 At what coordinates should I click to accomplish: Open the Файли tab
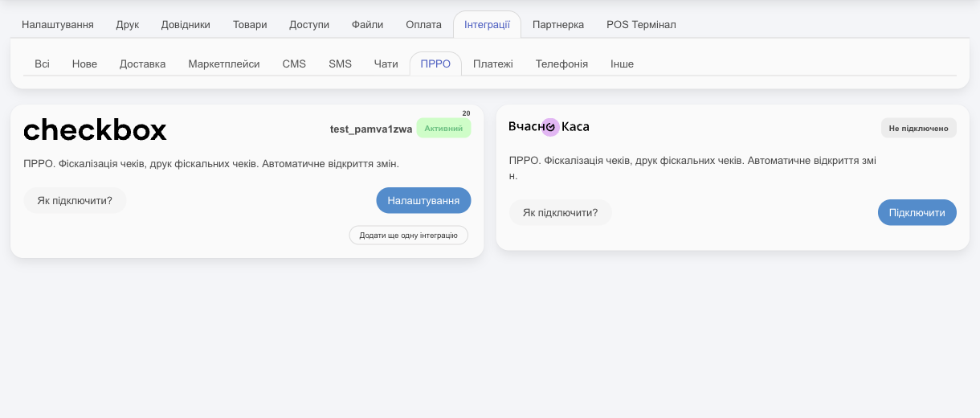coord(368,25)
